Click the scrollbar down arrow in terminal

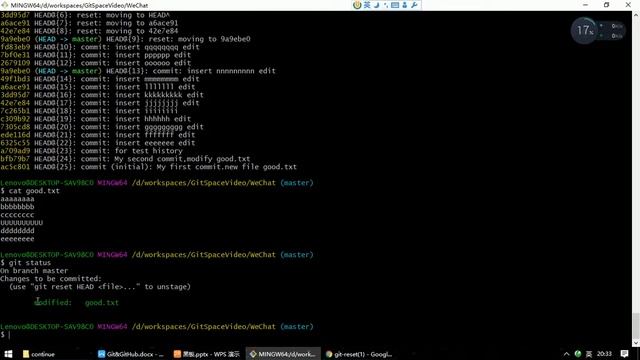click(x=636, y=343)
